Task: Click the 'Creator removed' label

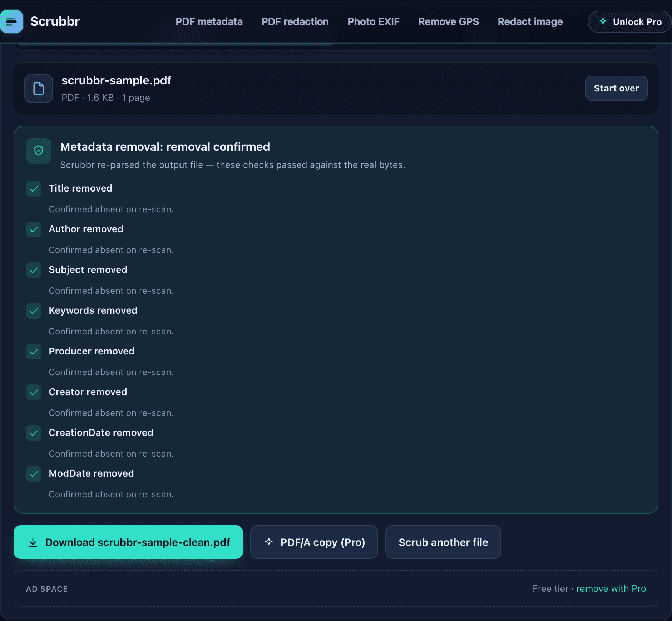Action: click(88, 392)
